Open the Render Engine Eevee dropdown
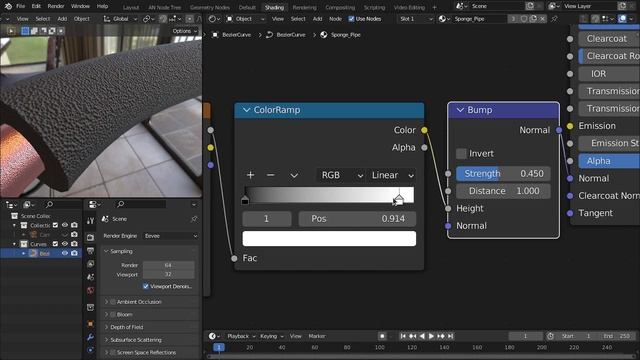 (171, 236)
